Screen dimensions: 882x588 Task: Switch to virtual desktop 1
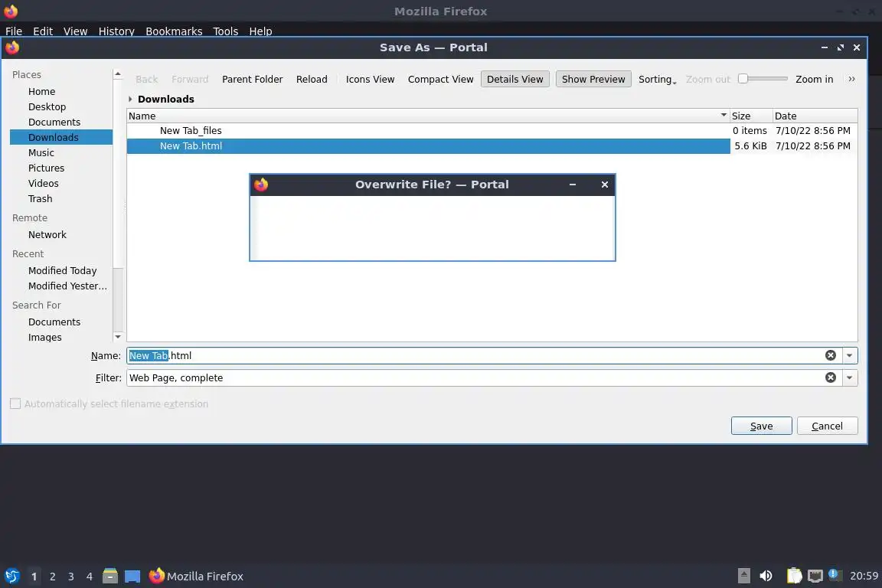point(34,577)
